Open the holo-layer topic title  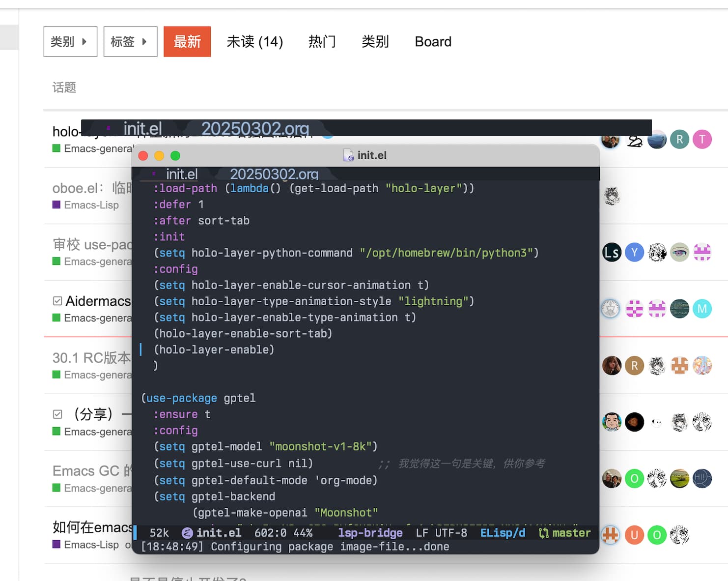66,132
